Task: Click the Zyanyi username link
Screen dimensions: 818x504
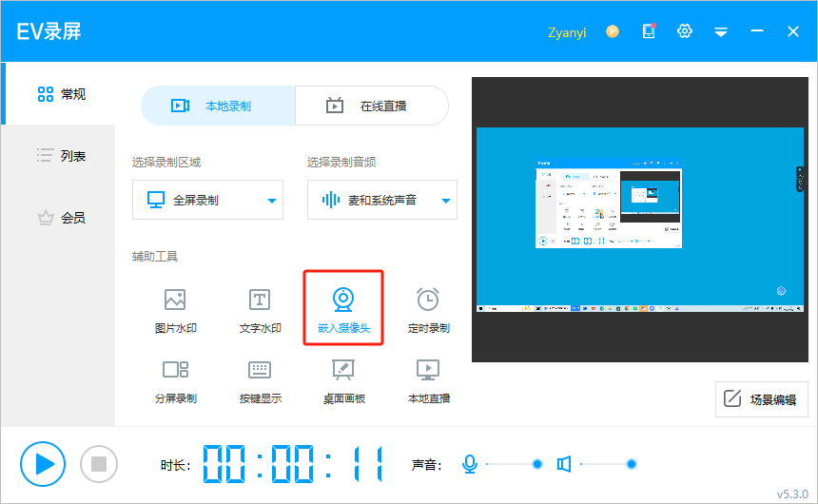Action: (567, 31)
